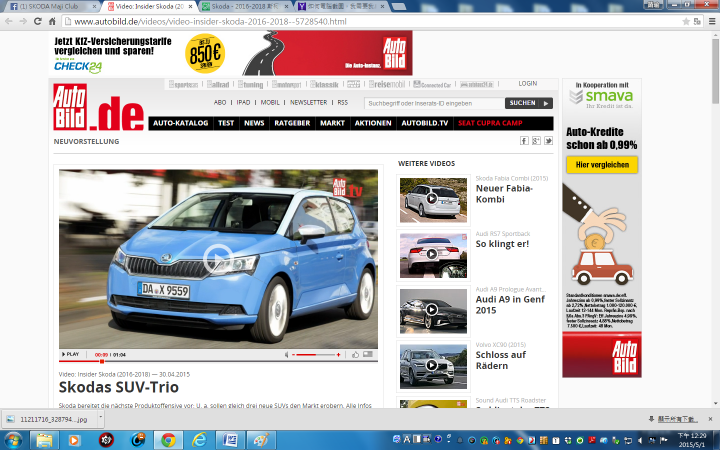The height and width of the screenshot is (450, 720).
Task: Open Audi RS7 So klingt er! thumbnail
Action: click(x=433, y=255)
